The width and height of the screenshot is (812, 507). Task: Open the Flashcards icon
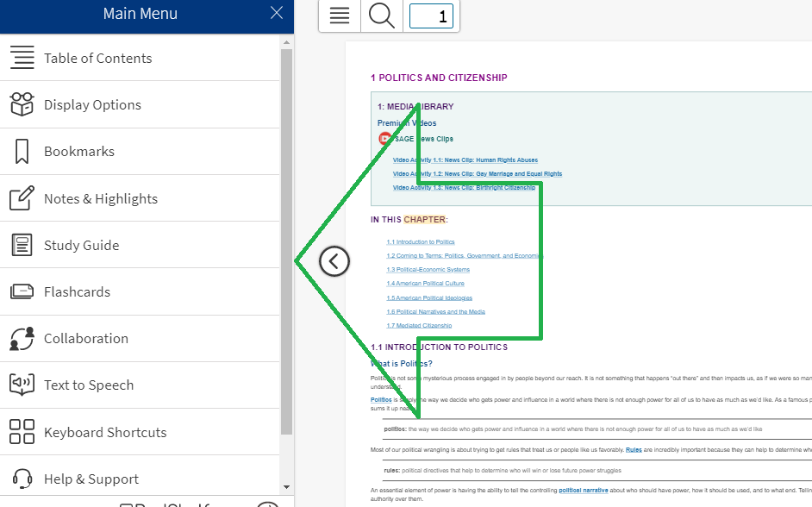click(x=22, y=291)
